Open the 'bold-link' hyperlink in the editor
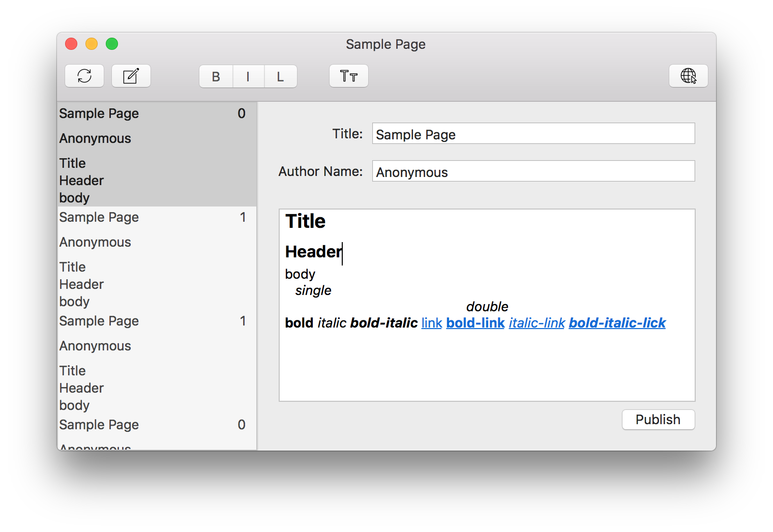 pos(475,323)
